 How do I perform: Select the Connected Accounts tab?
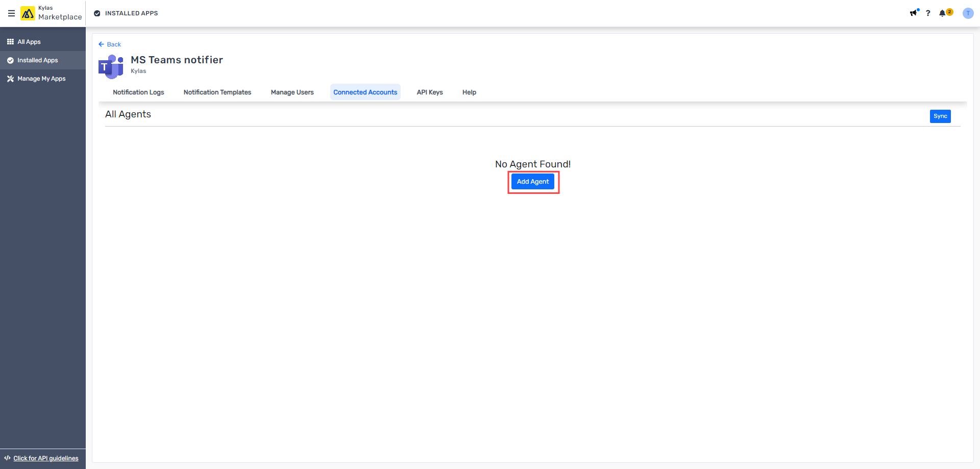[x=365, y=92]
